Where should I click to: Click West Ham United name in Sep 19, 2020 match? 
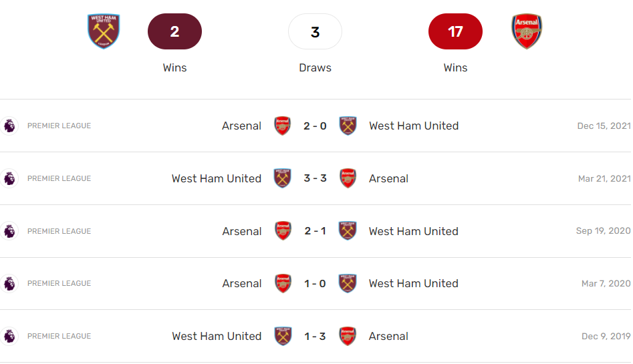(413, 231)
